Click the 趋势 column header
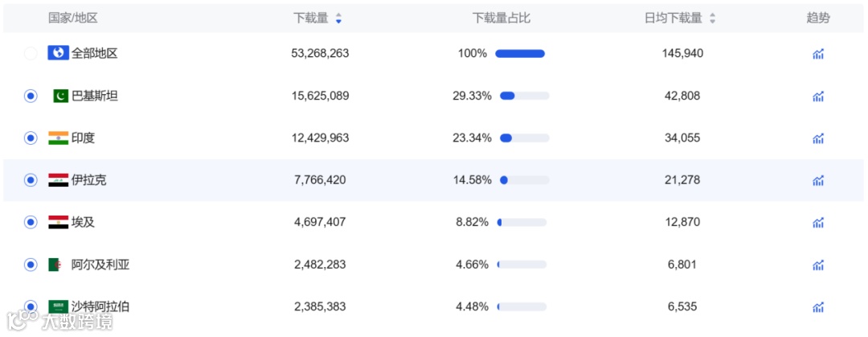Image resolution: width=868 pixels, height=337 pixels. [x=818, y=18]
